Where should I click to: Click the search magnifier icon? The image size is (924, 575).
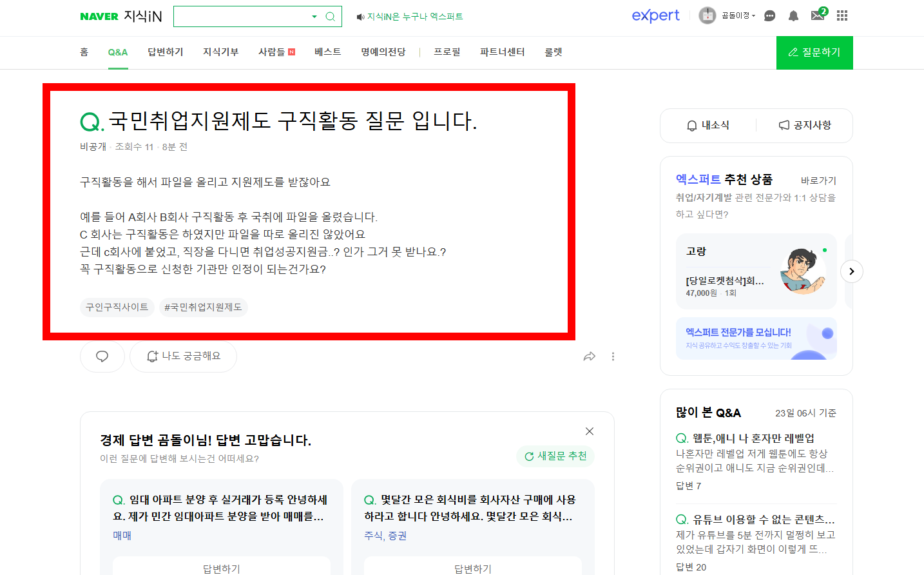330,17
